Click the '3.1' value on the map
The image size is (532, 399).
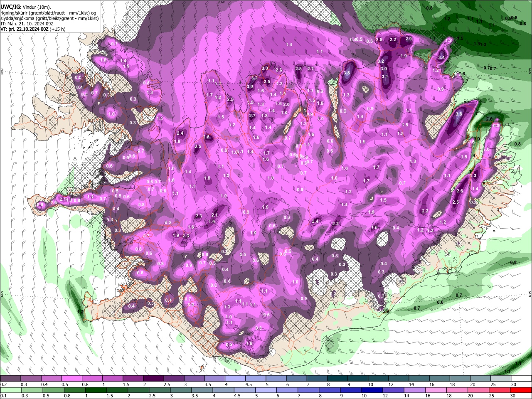[384, 76]
